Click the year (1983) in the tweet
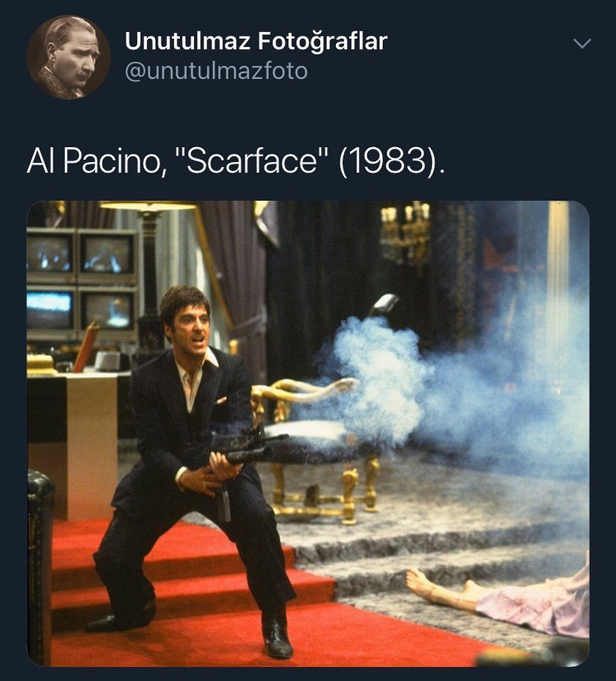Image resolution: width=616 pixels, height=681 pixels. point(391,161)
